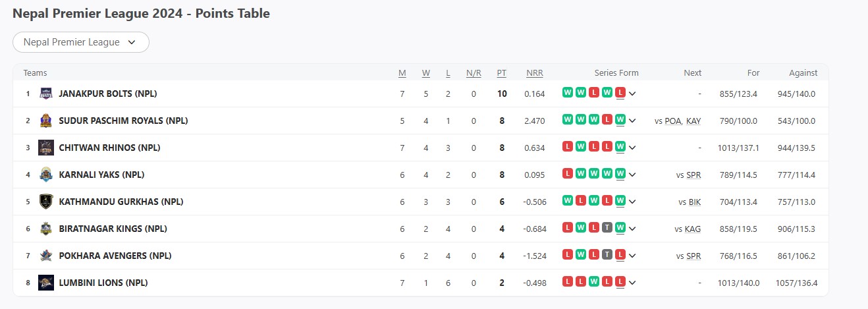The width and height of the screenshot is (868, 309).
Task: Click the Chitwan Rhinos team logo
Action: click(x=46, y=148)
